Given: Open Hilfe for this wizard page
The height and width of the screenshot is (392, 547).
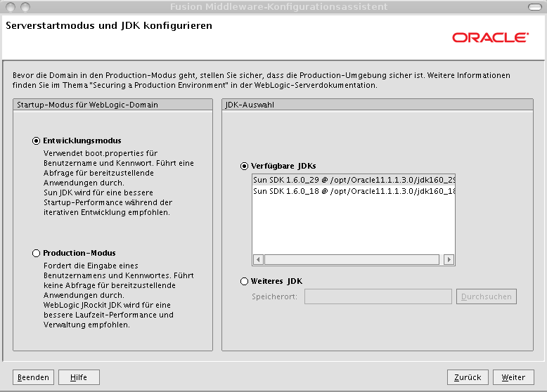Looking at the screenshot, I should coord(79,377).
